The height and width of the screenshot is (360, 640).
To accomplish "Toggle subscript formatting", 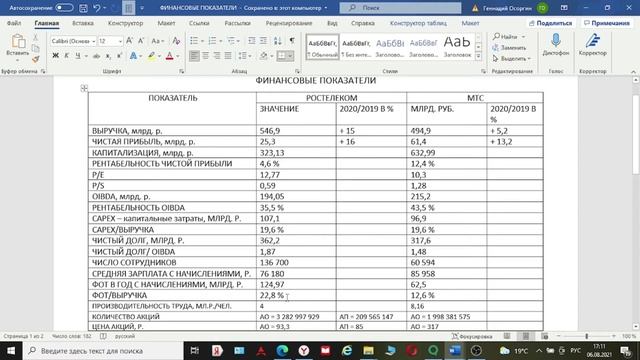I will [x=108, y=56].
